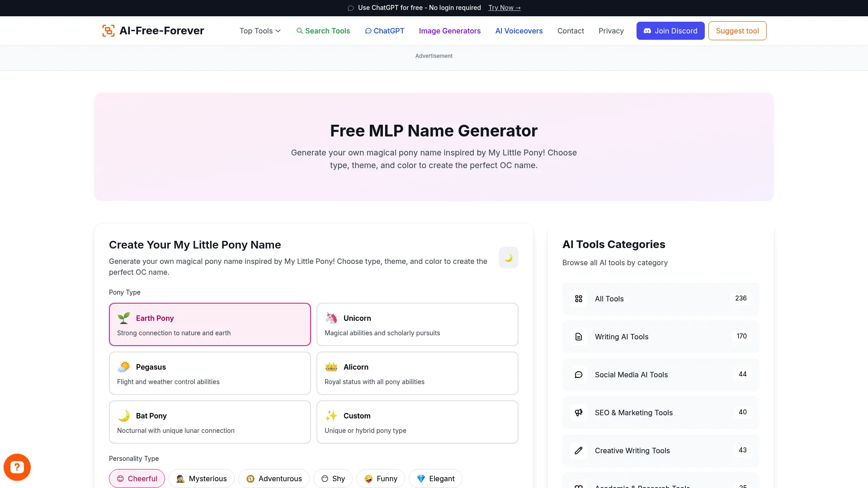Click the pencil icon for Creative Writing Tools
868x488 pixels.
click(x=579, y=450)
